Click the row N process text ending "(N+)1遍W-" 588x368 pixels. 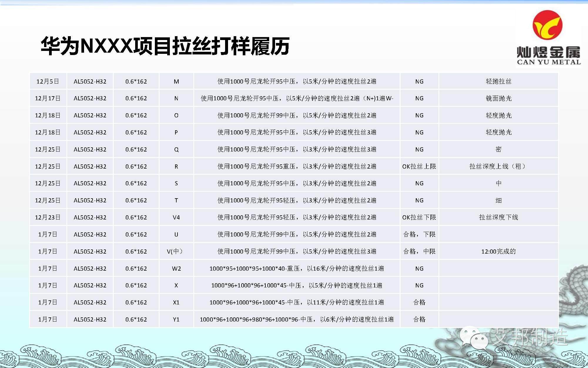(297, 98)
